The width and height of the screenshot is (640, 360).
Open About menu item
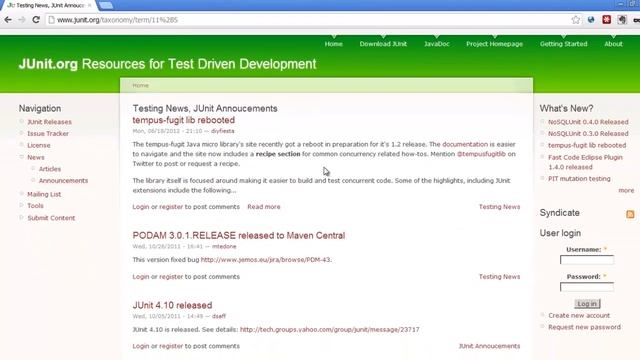(613, 44)
